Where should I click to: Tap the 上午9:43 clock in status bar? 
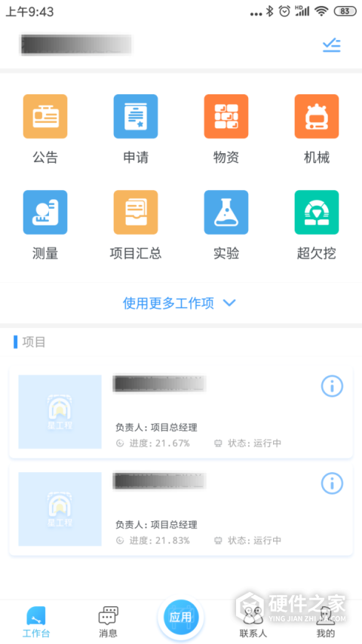[x=29, y=12]
